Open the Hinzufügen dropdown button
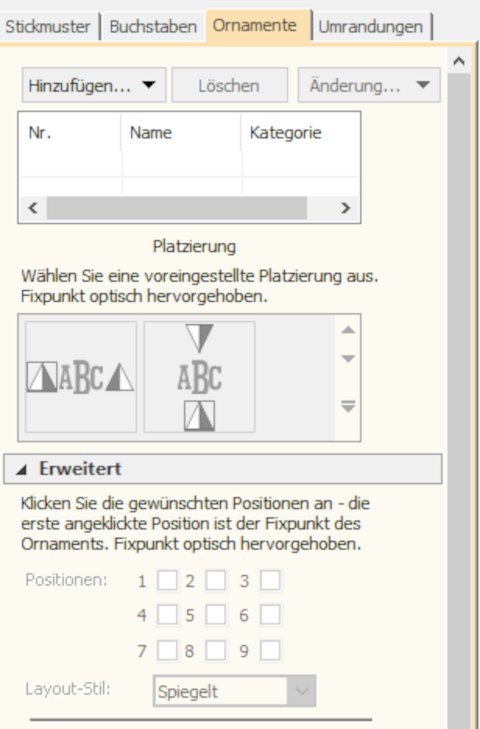The width and height of the screenshot is (480, 729). click(x=94, y=85)
